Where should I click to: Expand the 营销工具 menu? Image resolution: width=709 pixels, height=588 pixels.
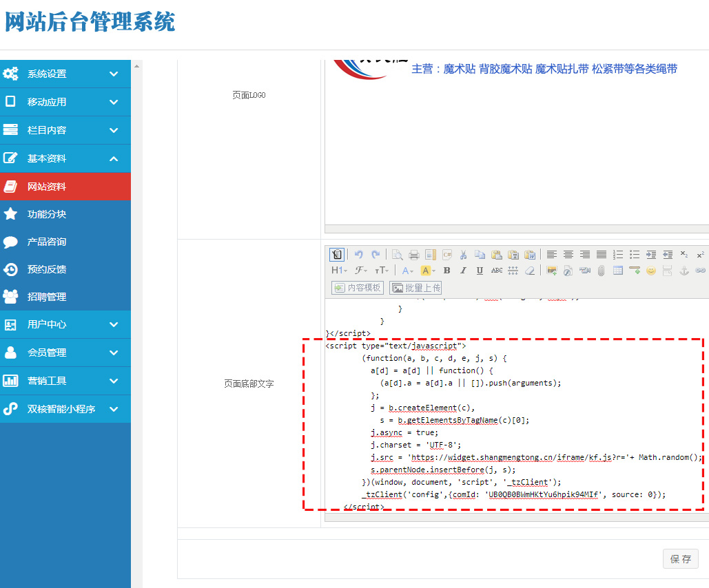click(x=65, y=381)
